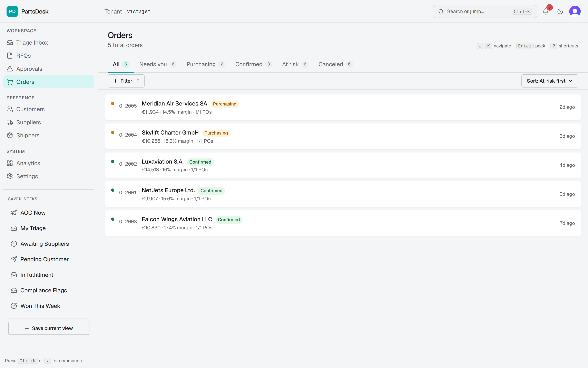Click Confirmed badge on Falcon Wings order
This screenshot has height=368, width=588.
pyautogui.click(x=229, y=220)
